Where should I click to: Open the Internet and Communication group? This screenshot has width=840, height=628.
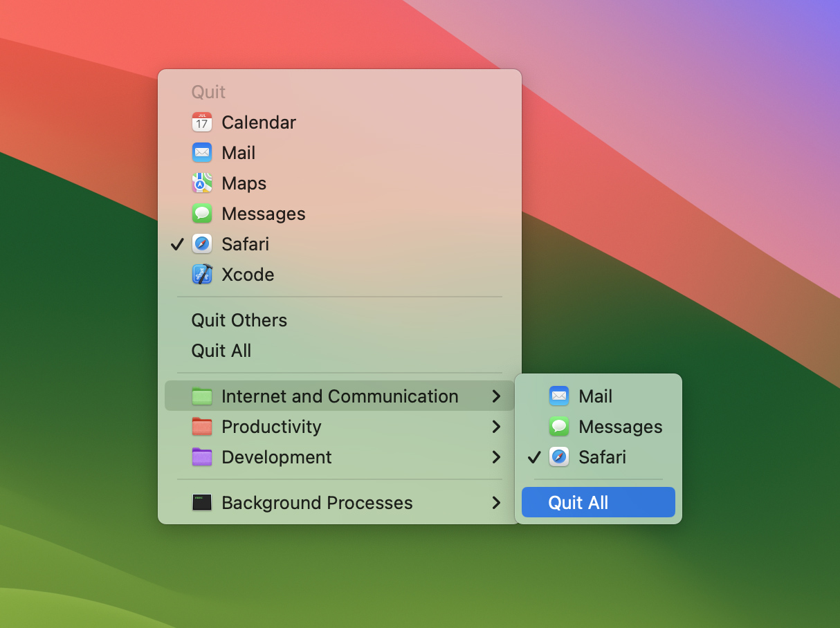(340, 396)
